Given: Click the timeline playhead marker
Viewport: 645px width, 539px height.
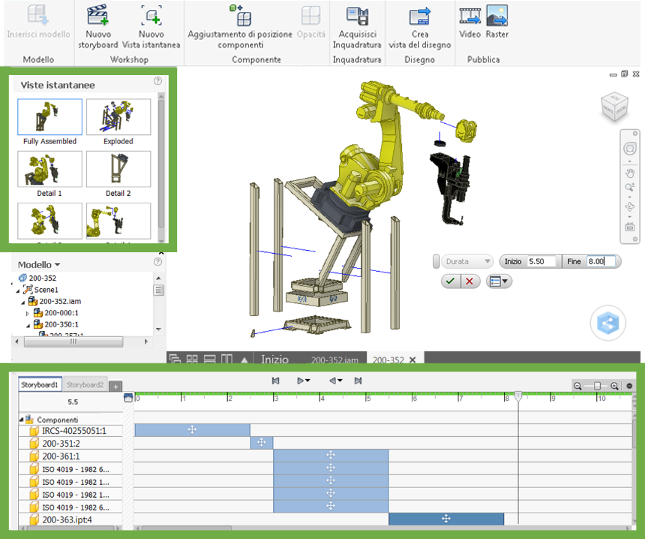Looking at the screenshot, I should click(x=518, y=397).
